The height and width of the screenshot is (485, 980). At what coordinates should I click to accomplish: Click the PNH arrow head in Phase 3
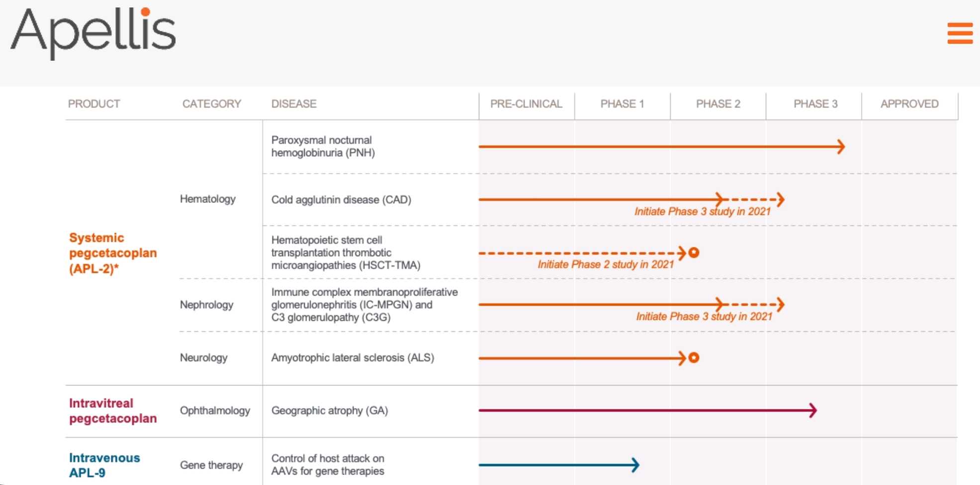pos(841,147)
